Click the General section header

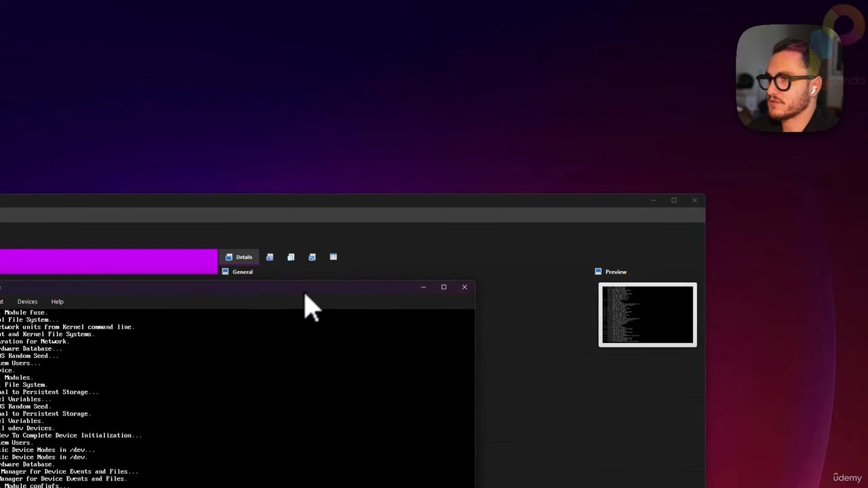point(243,272)
